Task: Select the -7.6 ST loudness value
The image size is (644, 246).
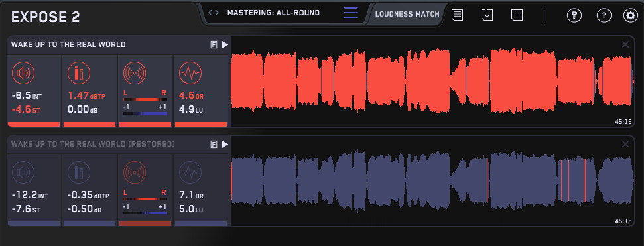Action: tap(25, 209)
